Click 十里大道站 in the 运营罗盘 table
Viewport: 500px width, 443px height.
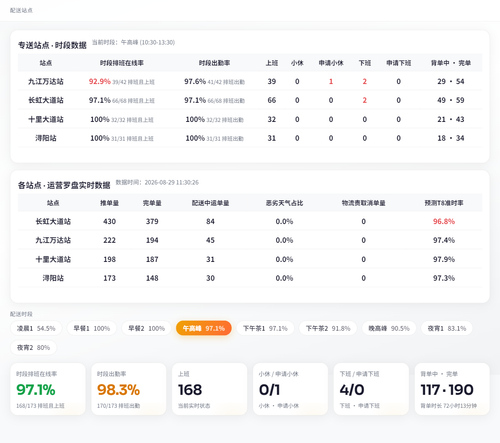pos(53,259)
